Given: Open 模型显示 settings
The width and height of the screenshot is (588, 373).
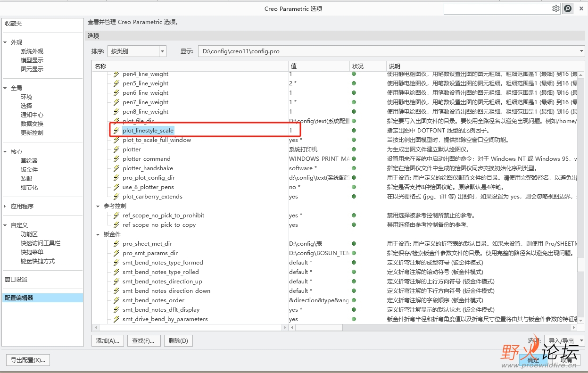Looking at the screenshot, I should pos(32,60).
